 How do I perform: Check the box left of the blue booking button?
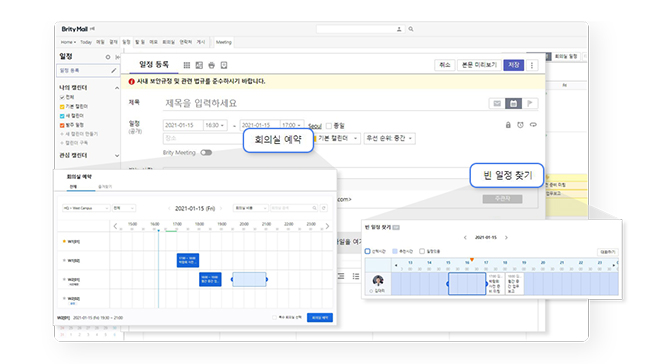coord(274,317)
